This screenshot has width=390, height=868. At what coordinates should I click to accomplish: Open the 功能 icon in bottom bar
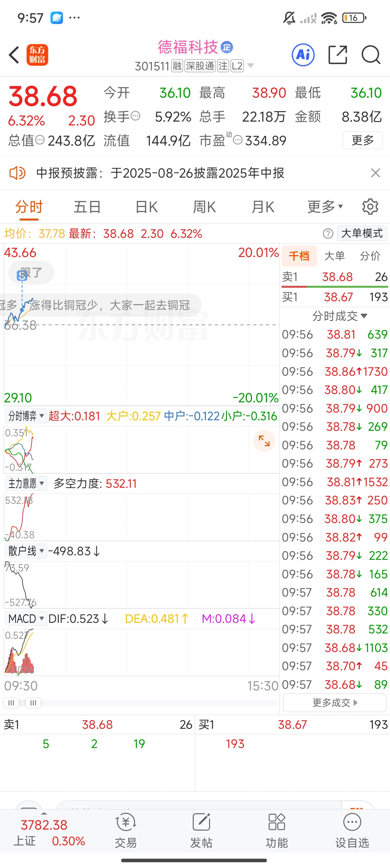[277, 822]
